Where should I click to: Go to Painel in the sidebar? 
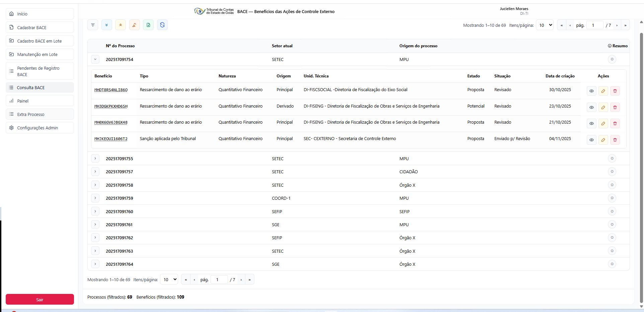[39, 101]
